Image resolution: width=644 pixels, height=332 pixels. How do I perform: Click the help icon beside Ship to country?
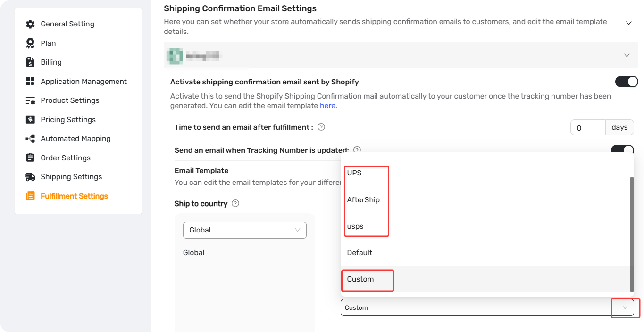pos(235,204)
